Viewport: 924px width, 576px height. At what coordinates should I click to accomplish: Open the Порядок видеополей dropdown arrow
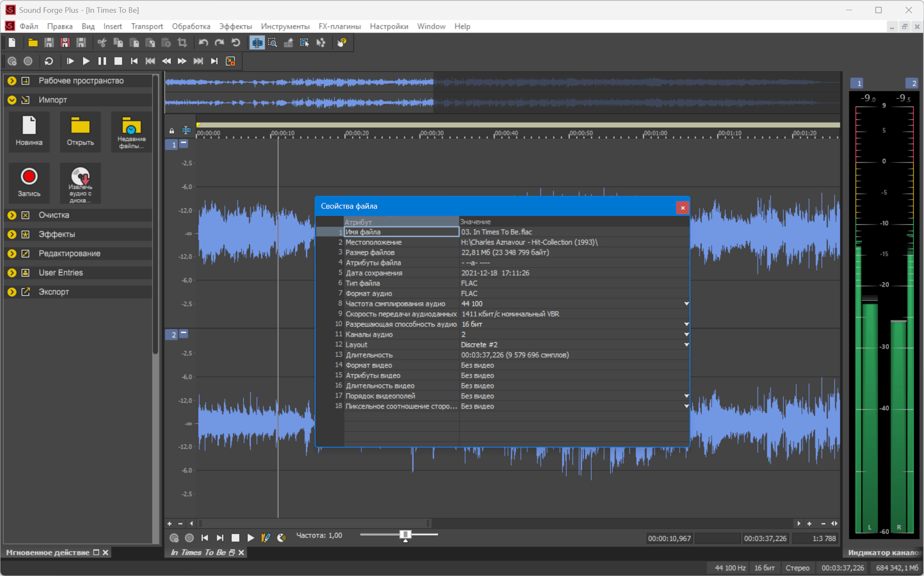pyautogui.click(x=687, y=396)
